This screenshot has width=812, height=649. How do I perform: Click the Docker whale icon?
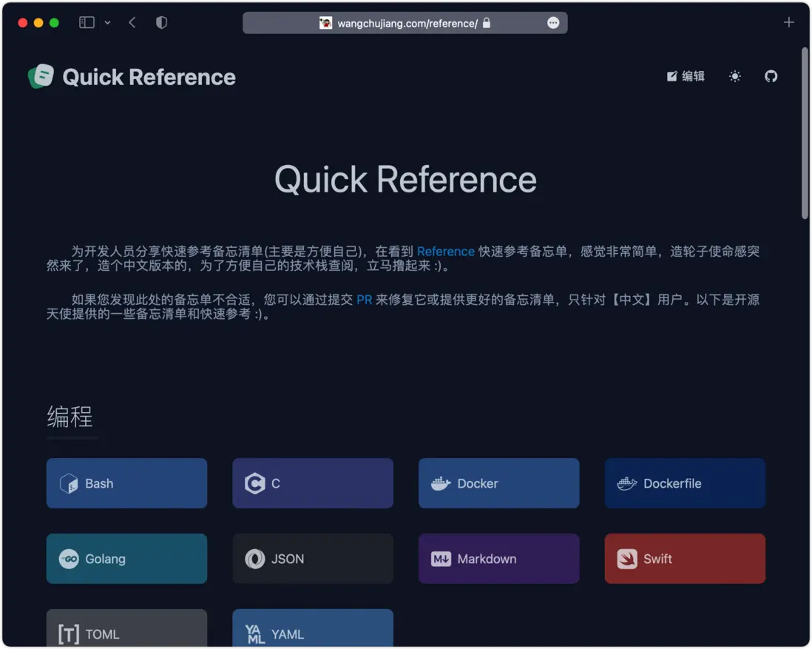[440, 483]
